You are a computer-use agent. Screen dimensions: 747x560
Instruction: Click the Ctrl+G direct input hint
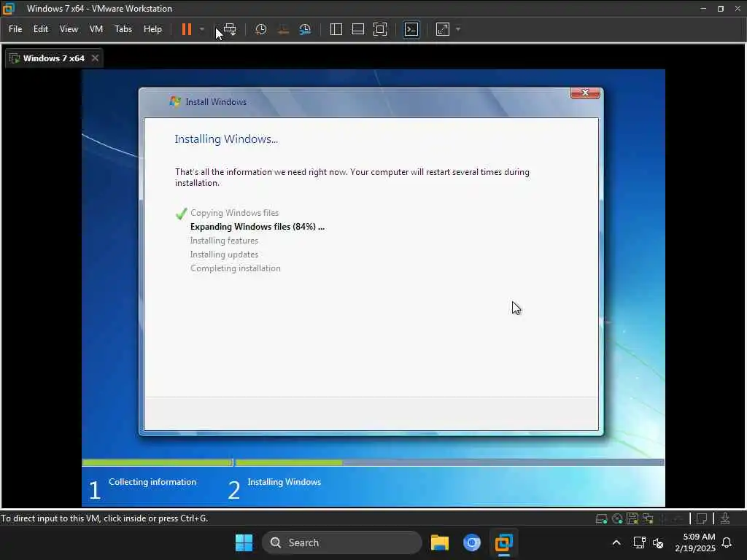tap(104, 518)
